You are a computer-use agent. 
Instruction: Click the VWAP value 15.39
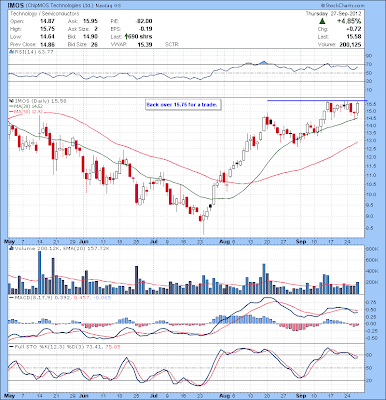pyautogui.click(x=145, y=44)
